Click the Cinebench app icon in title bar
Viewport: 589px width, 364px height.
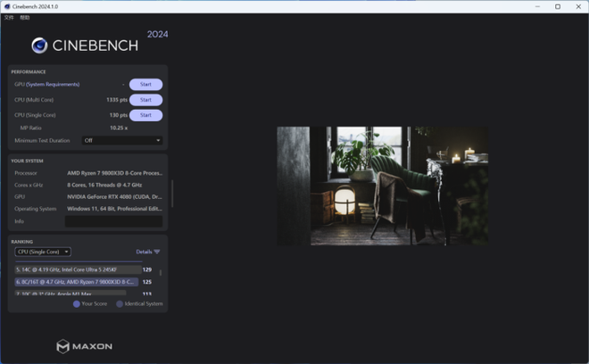point(7,6)
